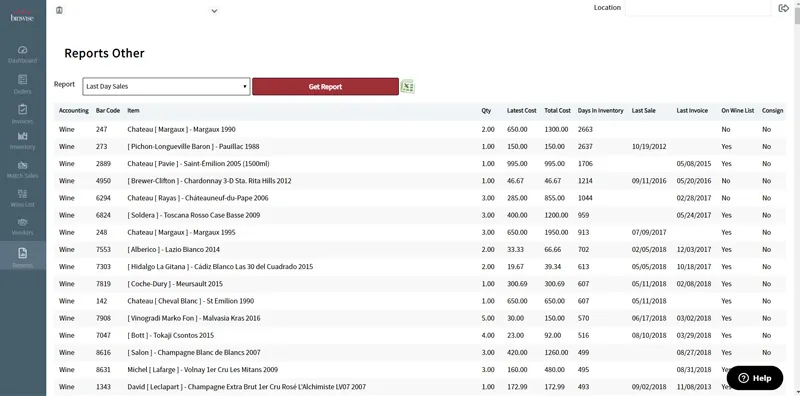The image size is (800, 396).
Task: Select Vinogradi Marko Fon Malvasia Kras 2016
Action: (194, 318)
